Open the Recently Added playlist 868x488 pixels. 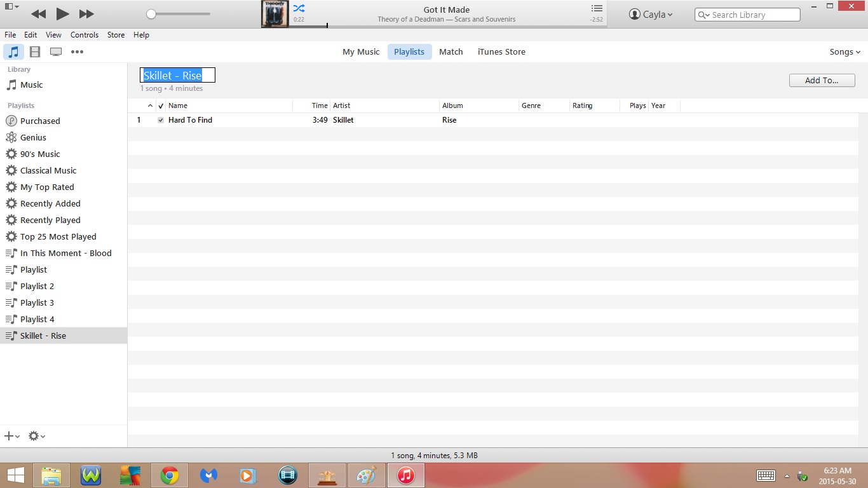coord(64,203)
